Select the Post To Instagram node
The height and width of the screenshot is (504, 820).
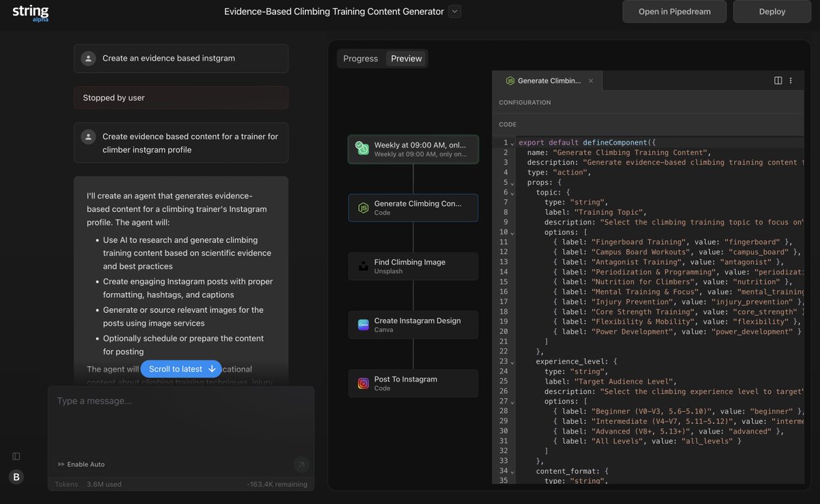point(413,384)
